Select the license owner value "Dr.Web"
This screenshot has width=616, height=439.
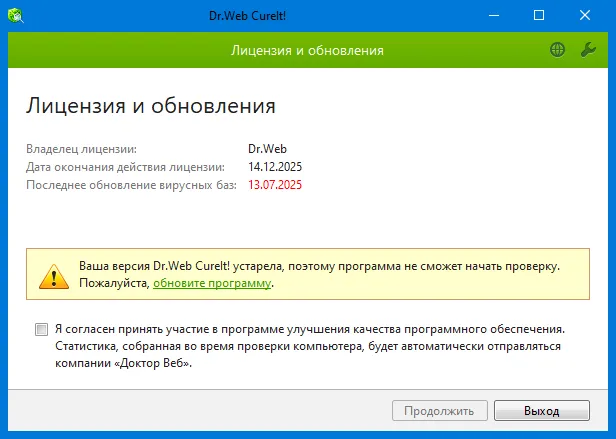(267, 149)
